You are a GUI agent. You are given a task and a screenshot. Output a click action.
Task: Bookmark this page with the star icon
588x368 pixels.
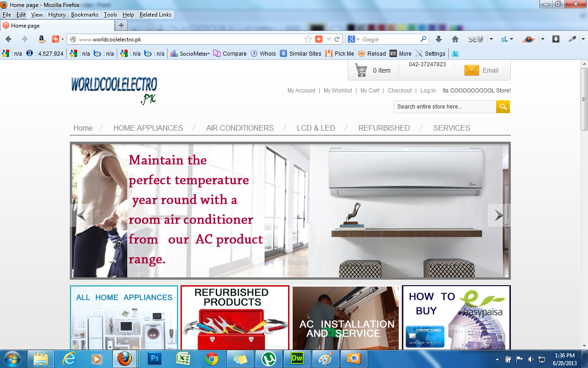pyautogui.click(x=308, y=39)
